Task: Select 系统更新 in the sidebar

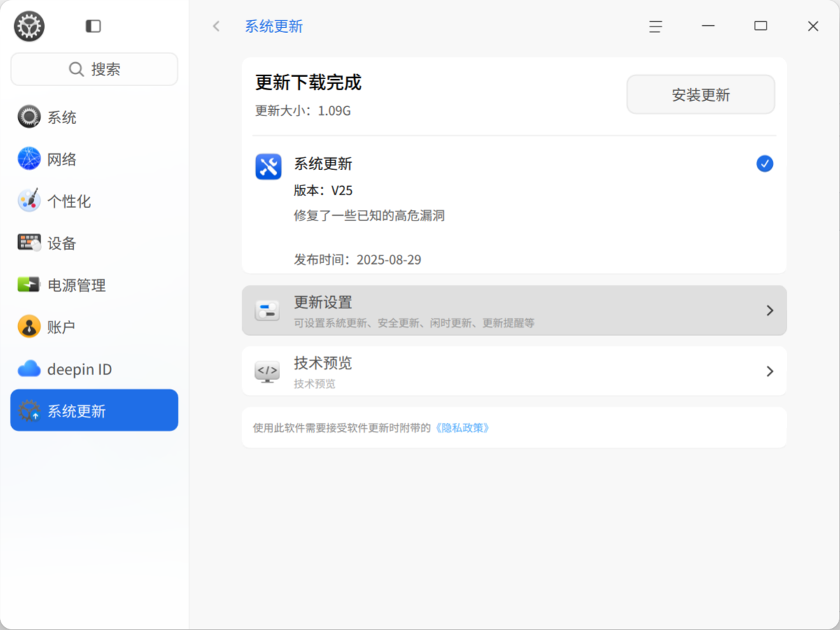Action: [94, 410]
